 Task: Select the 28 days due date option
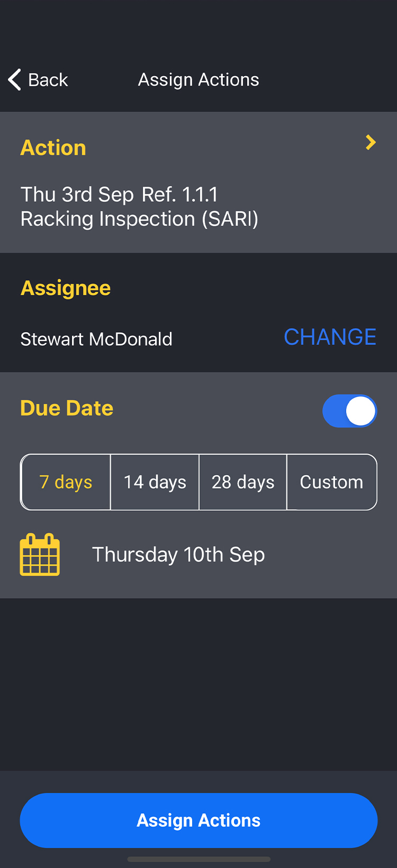242,482
